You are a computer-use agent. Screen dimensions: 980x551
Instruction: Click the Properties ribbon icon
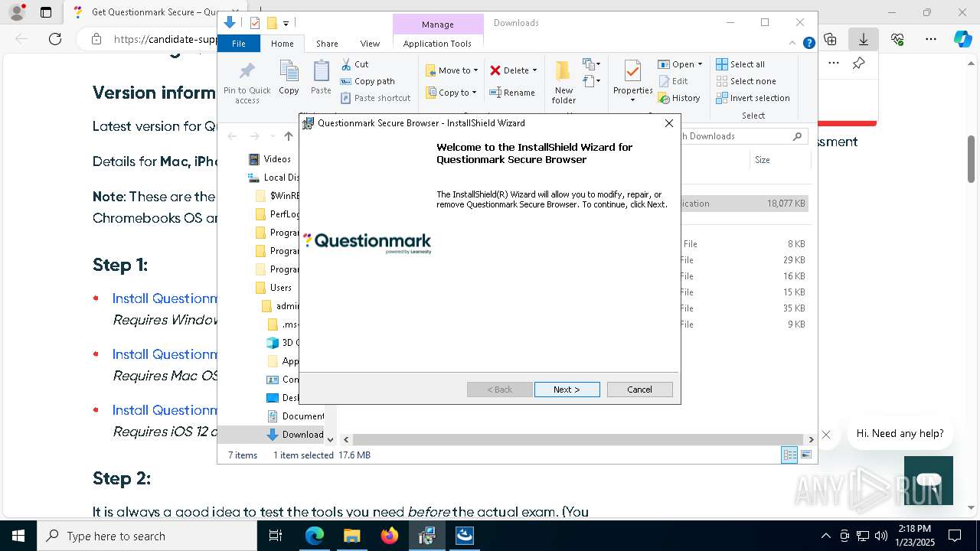coord(632,72)
